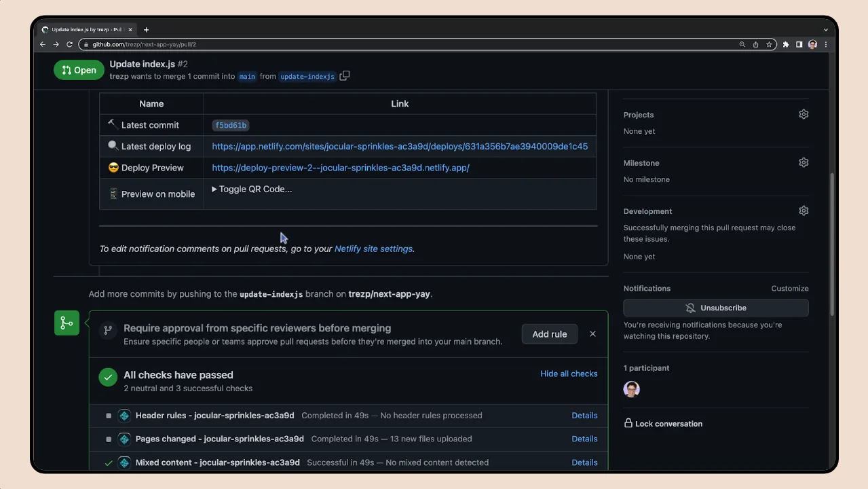Click the Deploy Preview row label
Image resolution: width=868 pixels, height=489 pixels.
(153, 168)
